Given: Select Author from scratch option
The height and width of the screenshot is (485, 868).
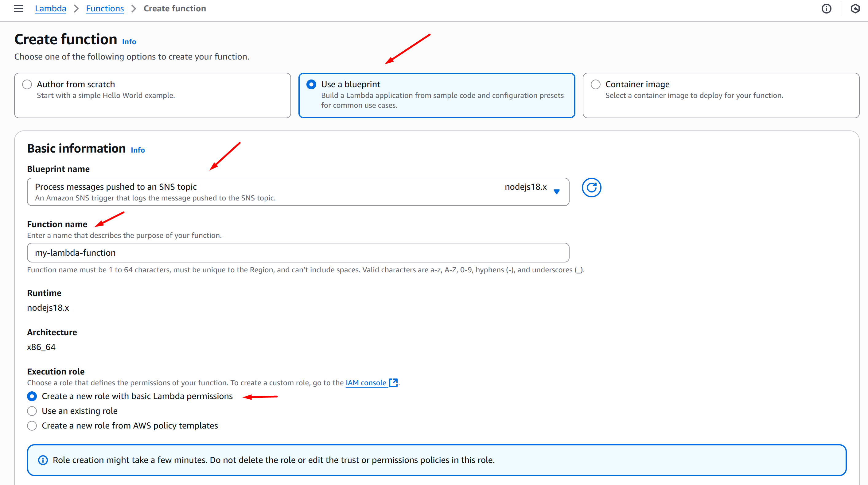Looking at the screenshot, I should coord(27,84).
